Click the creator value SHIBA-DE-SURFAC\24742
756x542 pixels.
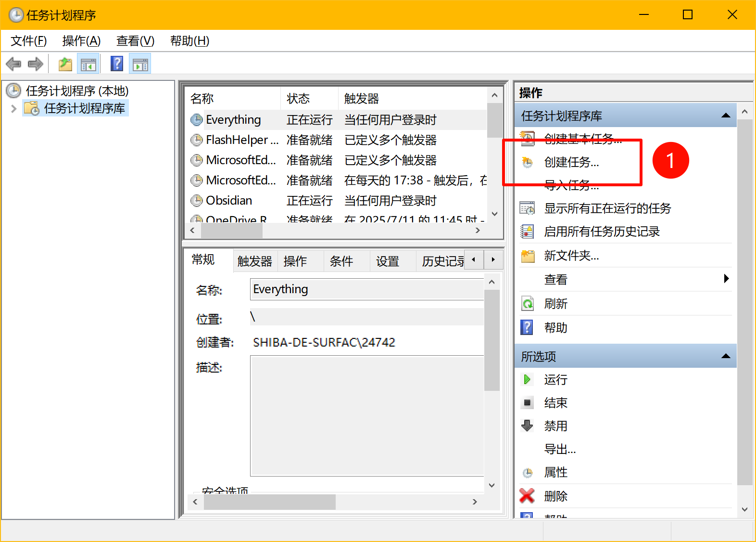pos(324,342)
